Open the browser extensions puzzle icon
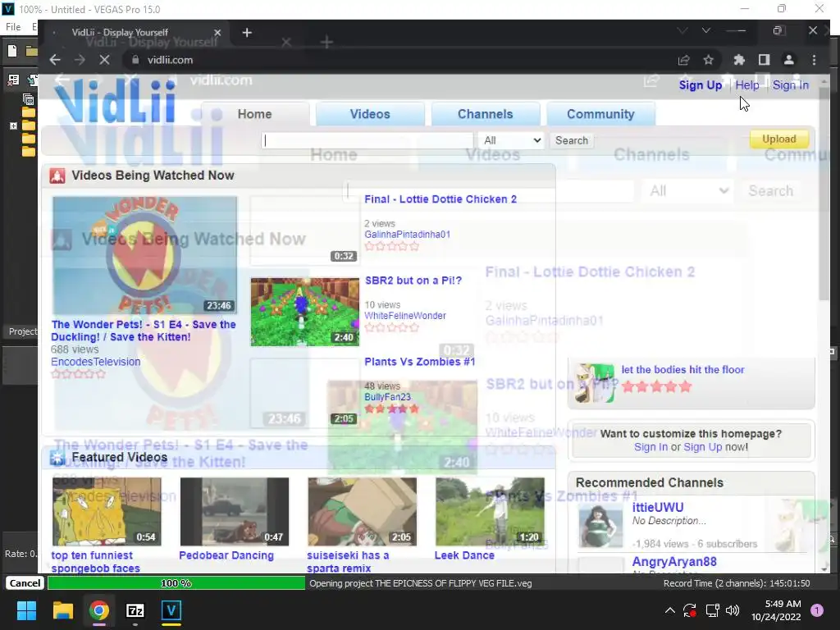 (x=739, y=60)
